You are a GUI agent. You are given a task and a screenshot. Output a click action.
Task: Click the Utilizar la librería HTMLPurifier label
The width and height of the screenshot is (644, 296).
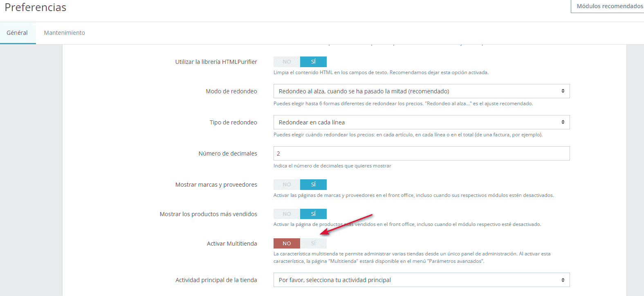click(216, 62)
